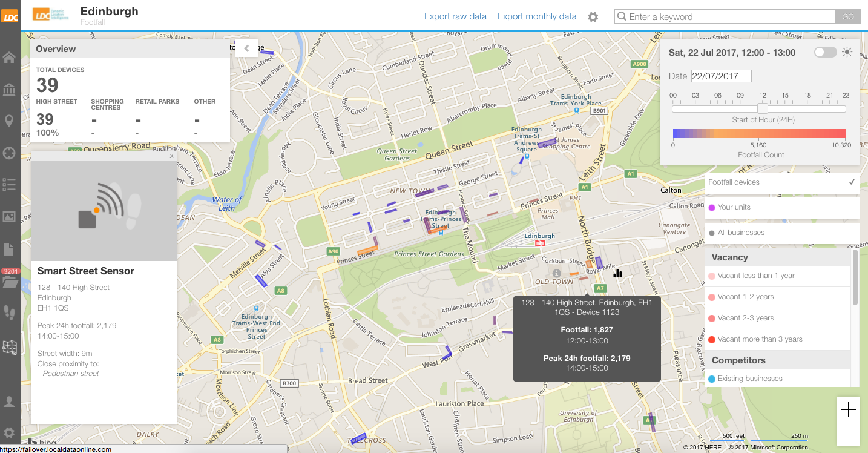868x453 pixels.
Task: Select the footprints footfall sidebar icon
Action: point(9,312)
